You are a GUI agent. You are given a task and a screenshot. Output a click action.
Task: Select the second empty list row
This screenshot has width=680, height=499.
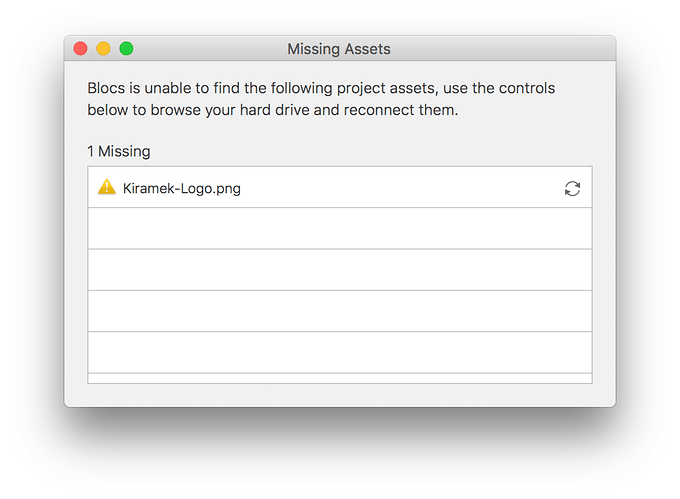tap(340, 270)
